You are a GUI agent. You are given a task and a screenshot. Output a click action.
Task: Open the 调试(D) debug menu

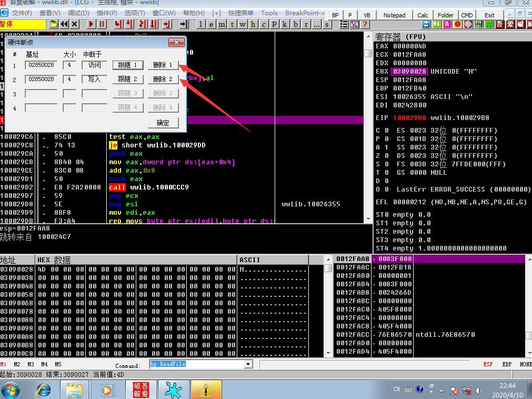click(78, 13)
